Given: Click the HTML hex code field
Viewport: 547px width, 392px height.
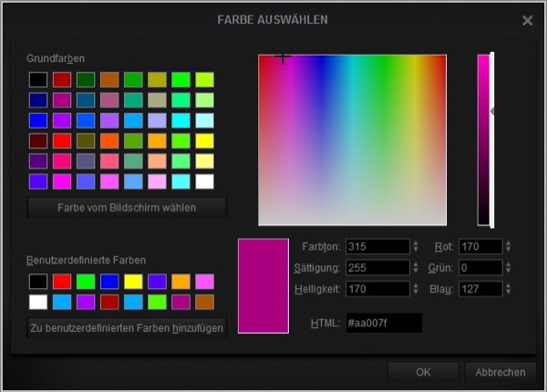Looking at the screenshot, I should click(384, 323).
